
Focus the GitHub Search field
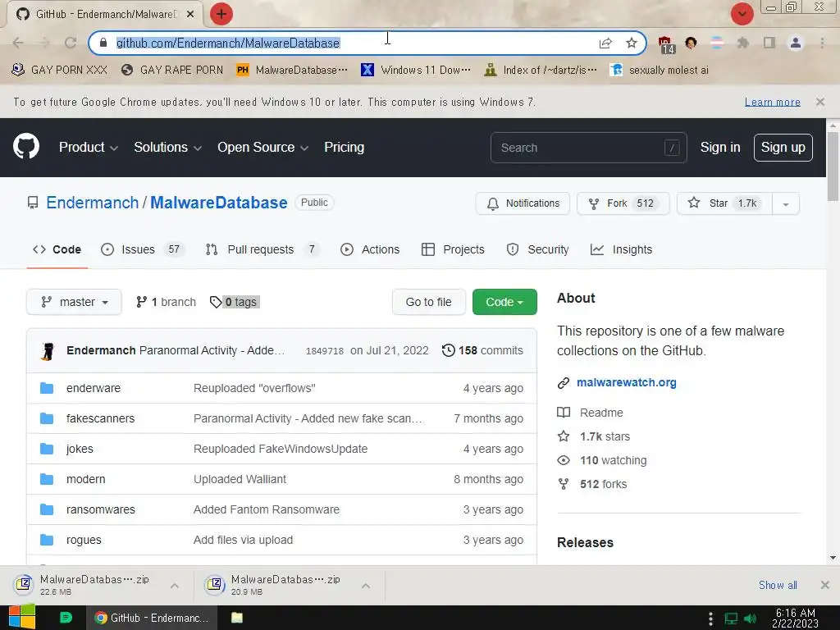point(588,148)
